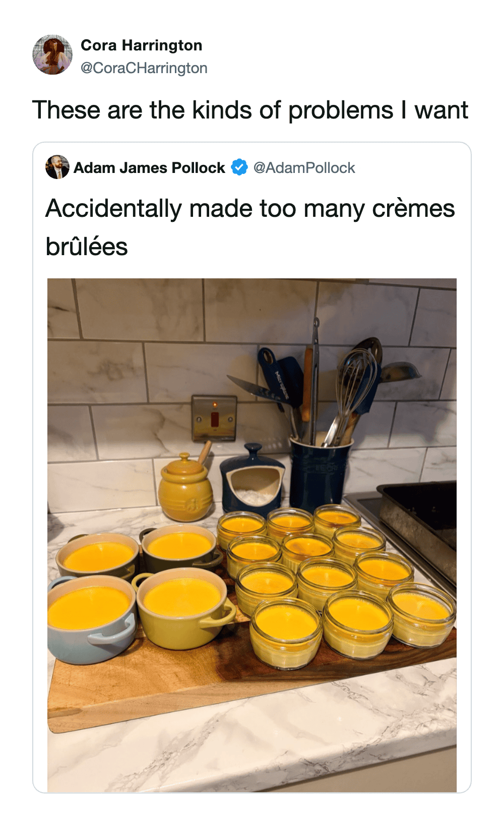The width and height of the screenshot is (504, 826).
Task: Open Cora Harrington's profile avatar
Action: click(x=52, y=54)
